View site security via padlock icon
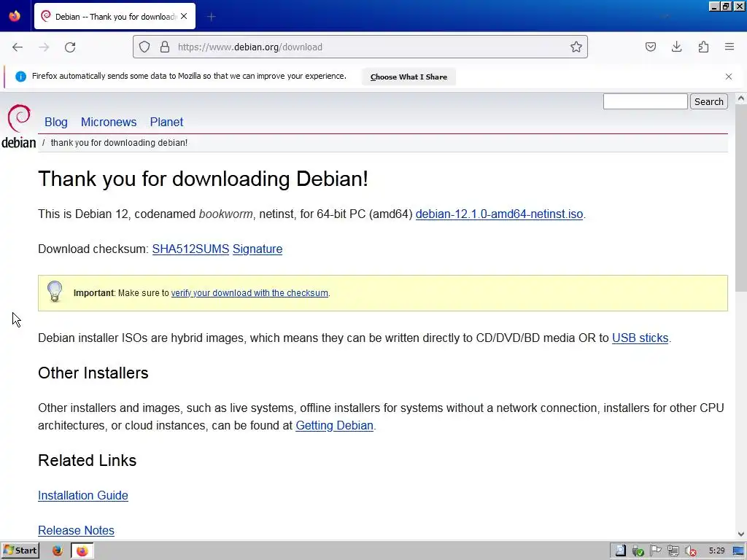This screenshot has height=560, width=747. pos(165,47)
